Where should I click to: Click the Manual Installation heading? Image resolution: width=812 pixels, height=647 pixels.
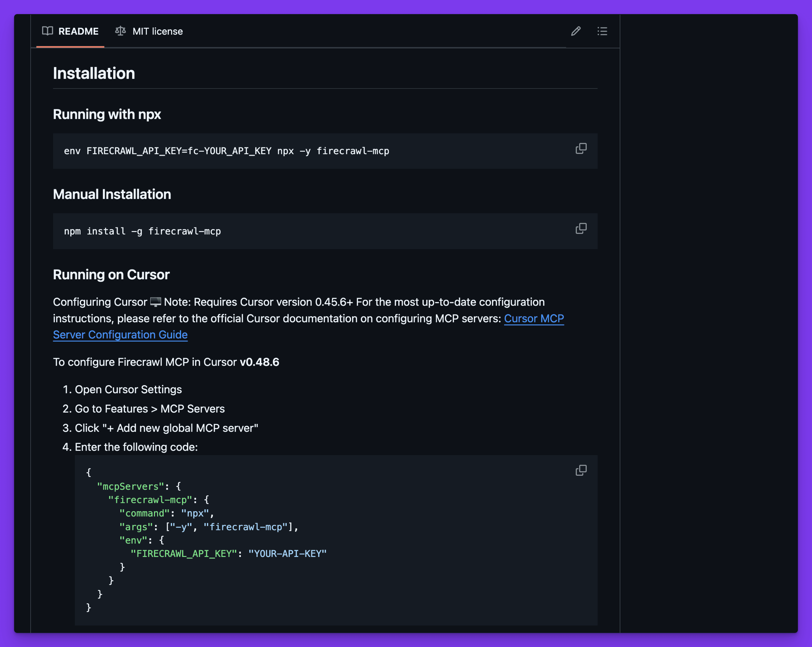point(112,195)
